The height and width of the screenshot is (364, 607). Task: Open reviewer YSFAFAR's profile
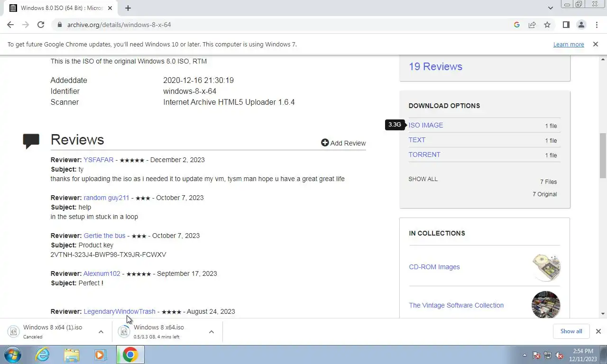point(99,160)
